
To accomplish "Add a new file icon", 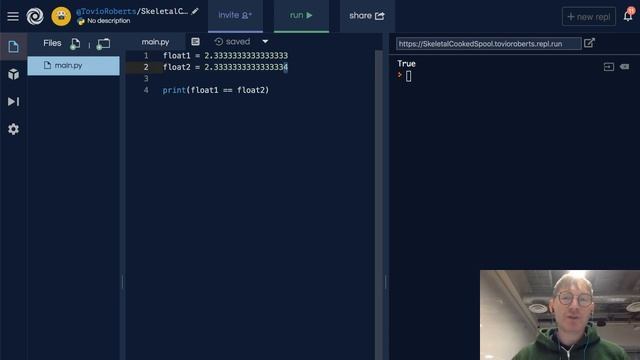I will click(75, 44).
